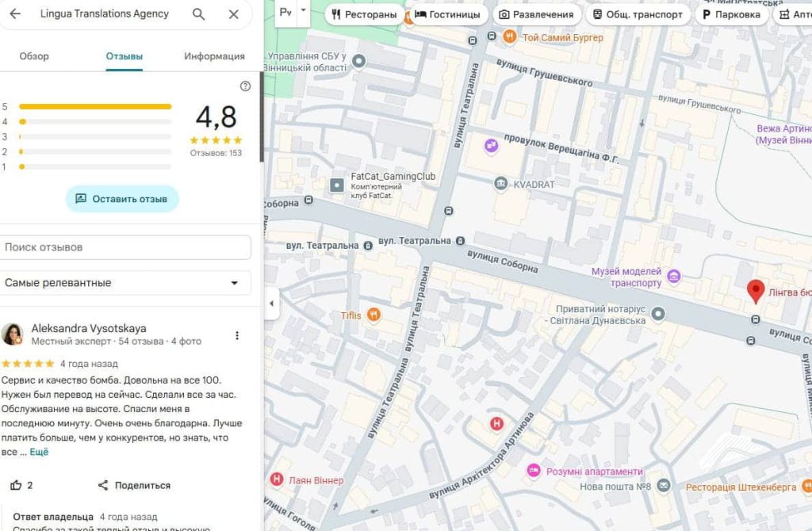Select the Общ. транспорт filter chip
Viewport: 812px width, 531px height.
(x=638, y=14)
